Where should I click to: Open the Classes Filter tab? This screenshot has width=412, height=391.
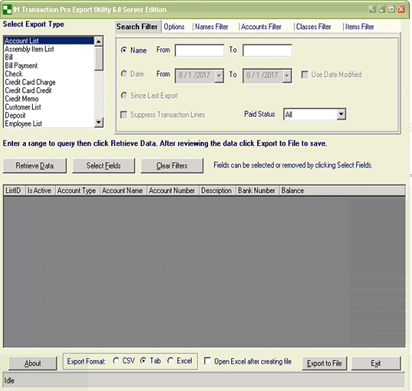point(313,27)
